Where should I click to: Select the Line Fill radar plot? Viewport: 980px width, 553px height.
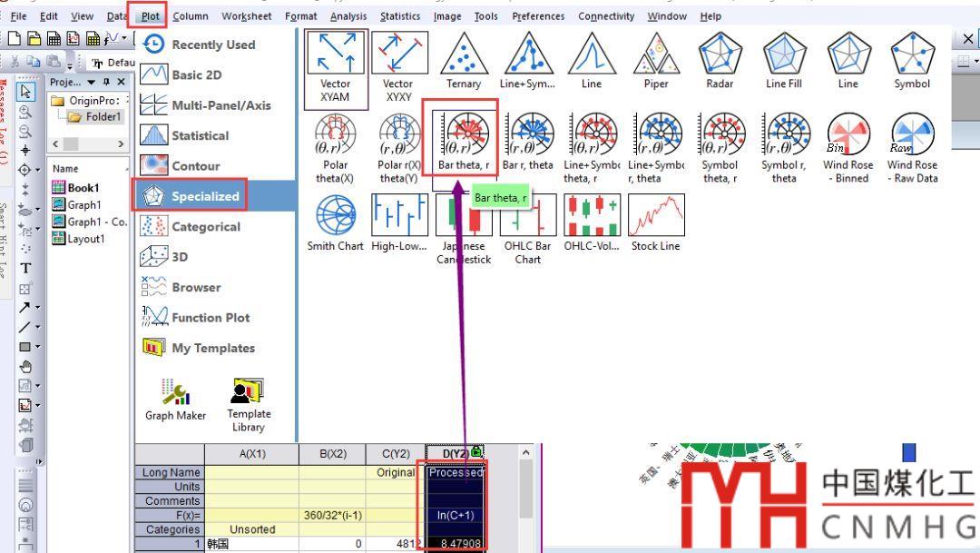784,62
